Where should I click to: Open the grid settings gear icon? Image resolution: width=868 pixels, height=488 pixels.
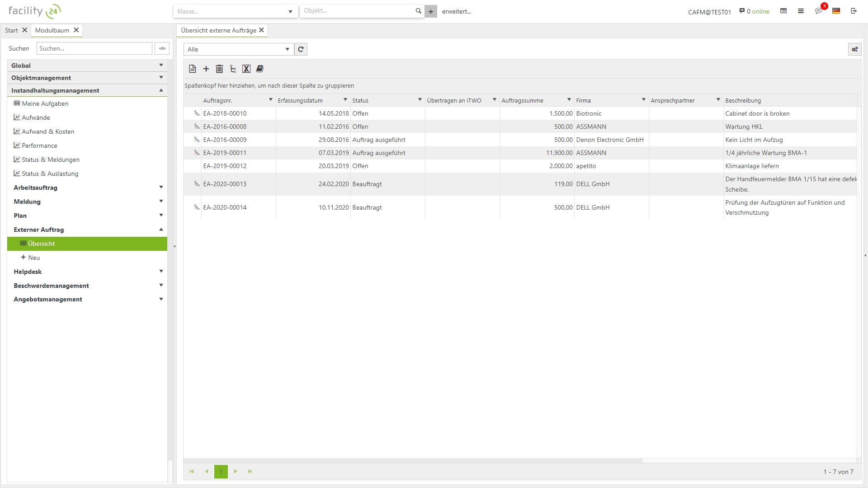click(854, 49)
